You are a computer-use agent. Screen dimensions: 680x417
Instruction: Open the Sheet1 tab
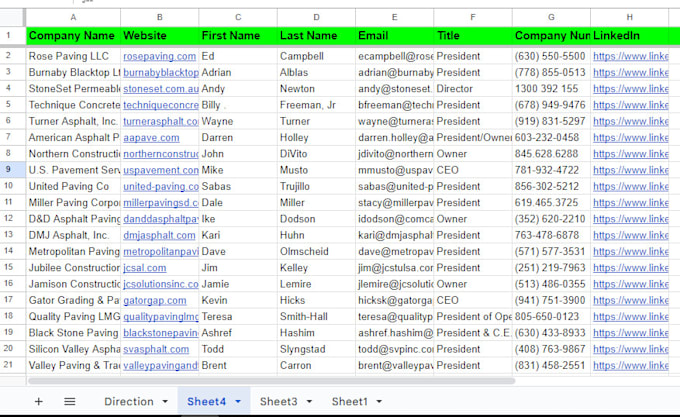click(x=350, y=401)
